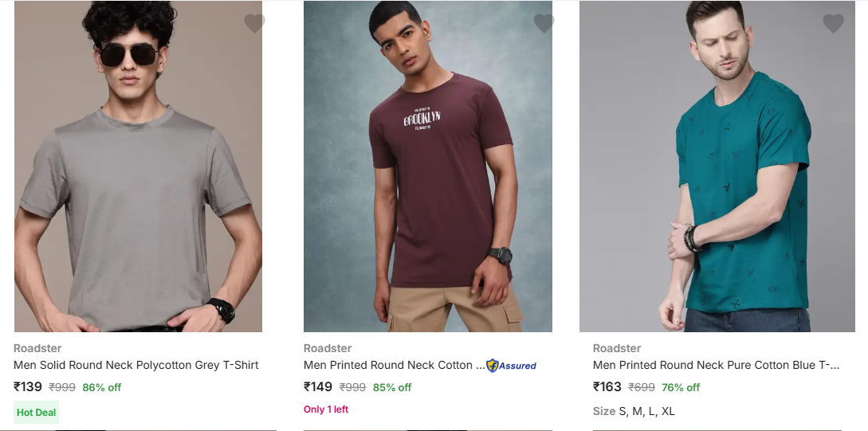Click the 86% off discount label
This screenshot has height=431, width=868.
(x=102, y=388)
